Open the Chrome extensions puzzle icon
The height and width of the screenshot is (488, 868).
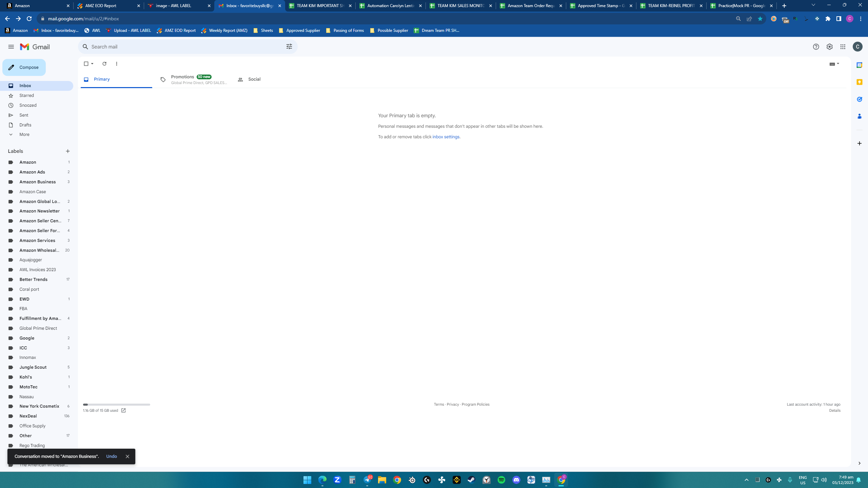click(x=828, y=19)
